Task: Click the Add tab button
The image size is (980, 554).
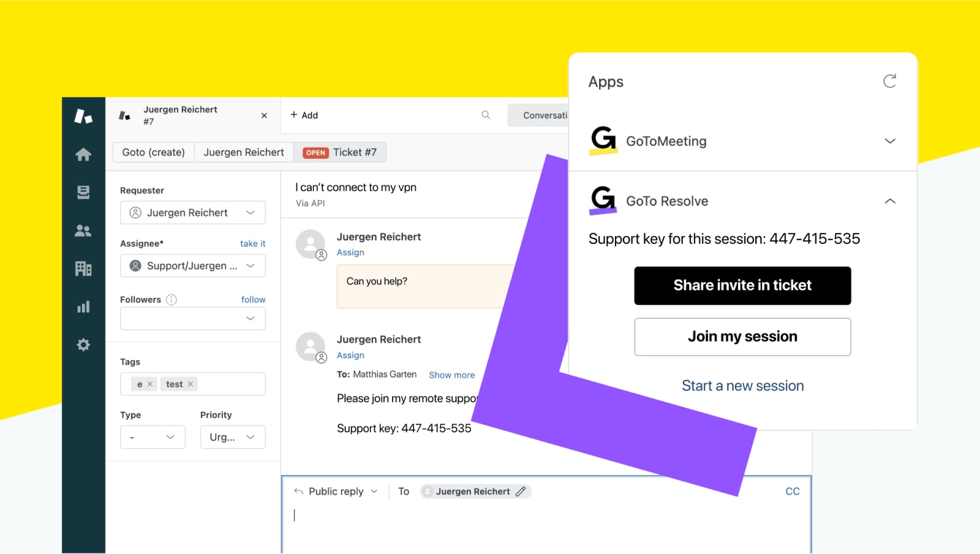Action: click(304, 115)
